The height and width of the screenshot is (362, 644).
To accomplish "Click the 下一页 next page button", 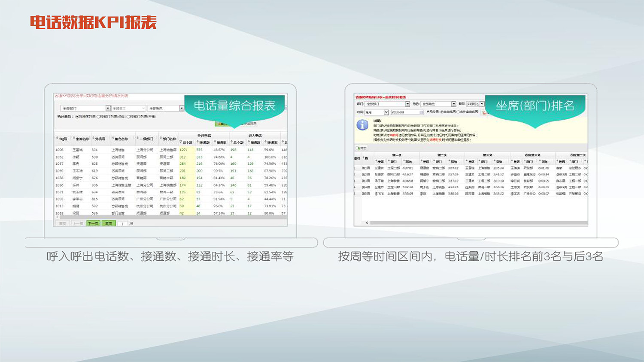I will tap(92, 223).
